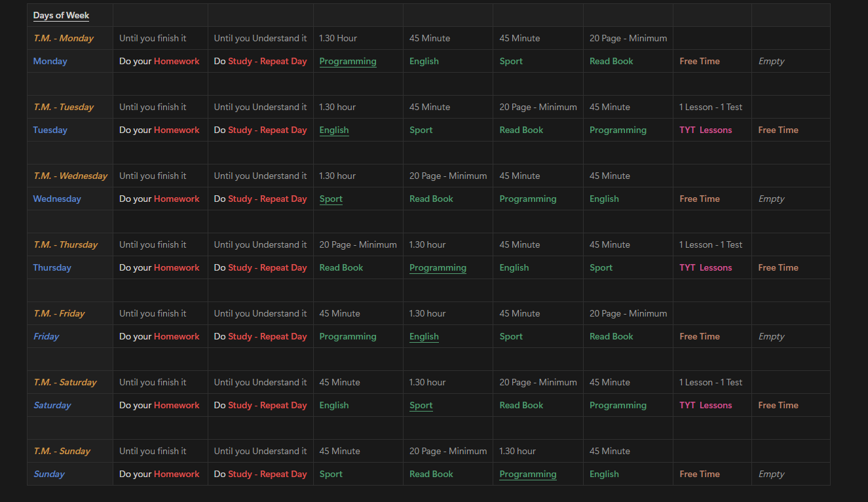Screen dimensions: 868x502
Task: Select '1 Lesson - 1 Test' in T.M. - Thursday row
Action: [711, 244]
